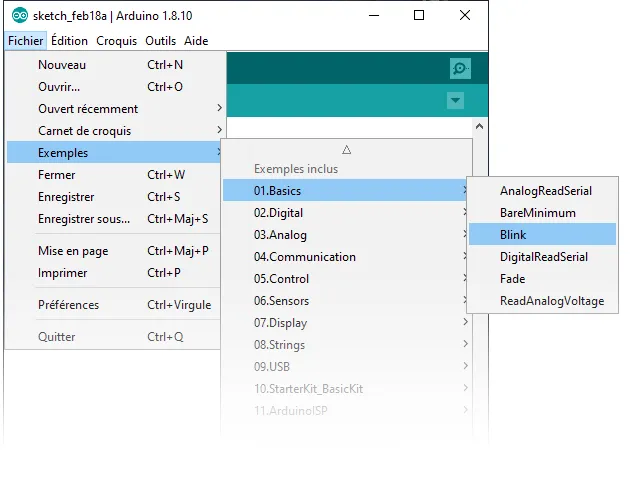This screenshot has width=630, height=504.
Task: Expand the 06.Sensors examples category
Action: coord(346,301)
